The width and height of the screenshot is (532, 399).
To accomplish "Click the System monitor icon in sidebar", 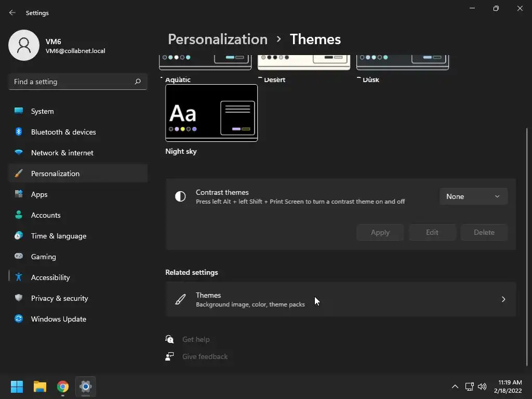I will point(19,111).
